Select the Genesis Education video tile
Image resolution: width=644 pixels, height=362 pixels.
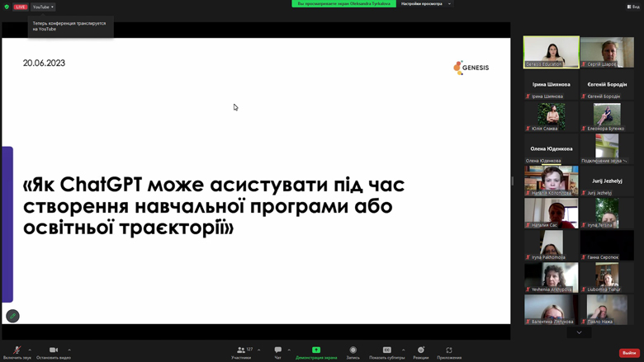click(552, 52)
